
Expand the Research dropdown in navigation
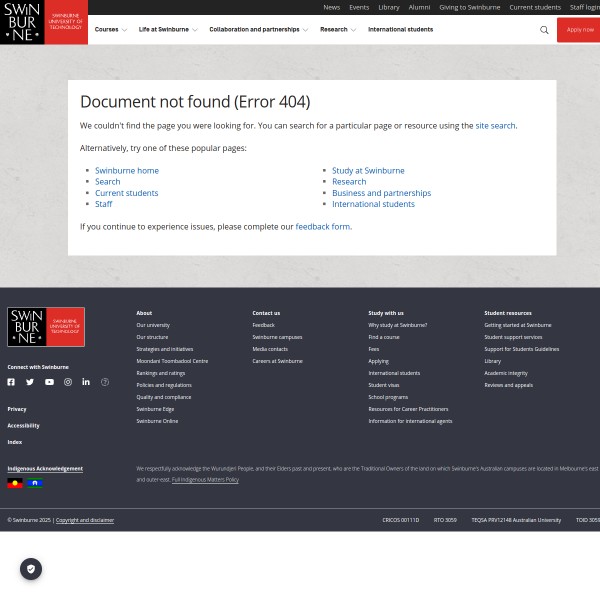[x=337, y=30]
